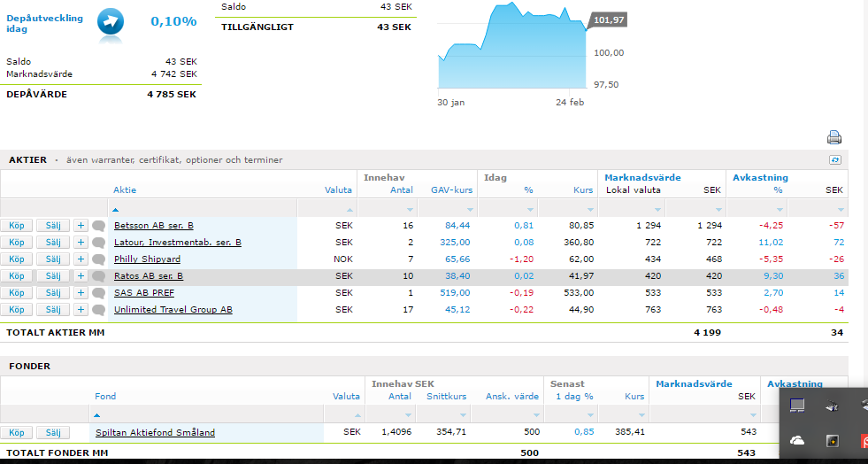Click Sälj button for Philly Shipyard

coord(53,259)
